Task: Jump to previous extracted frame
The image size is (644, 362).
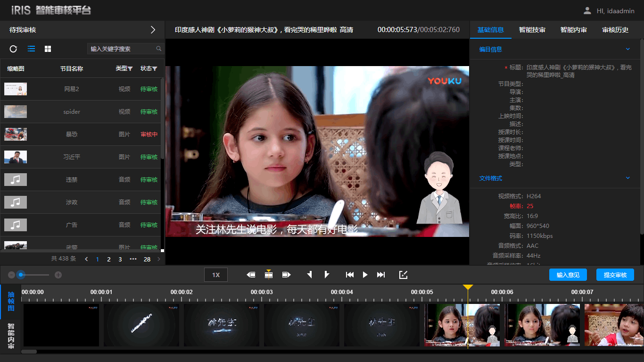Action: pyautogui.click(x=251, y=275)
